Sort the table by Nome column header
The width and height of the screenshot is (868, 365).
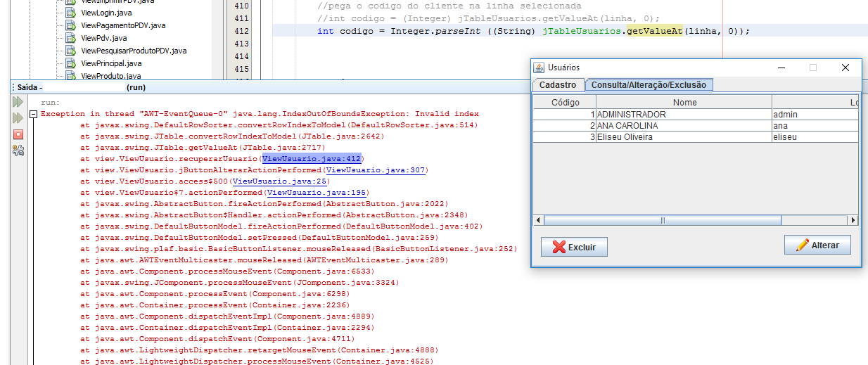[684, 102]
